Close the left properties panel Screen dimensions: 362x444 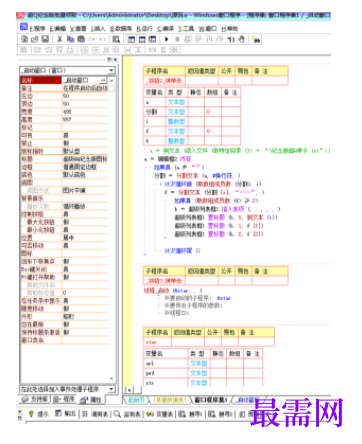tap(115, 59)
